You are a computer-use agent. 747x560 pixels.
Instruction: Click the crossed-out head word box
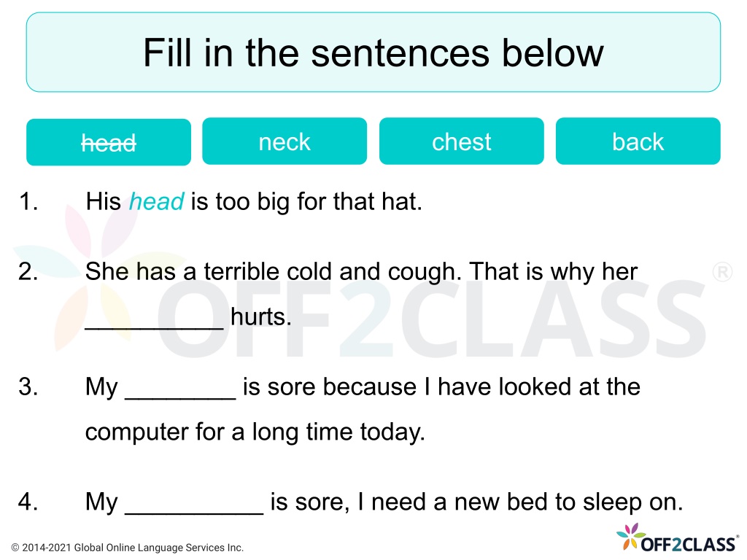click(109, 142)
